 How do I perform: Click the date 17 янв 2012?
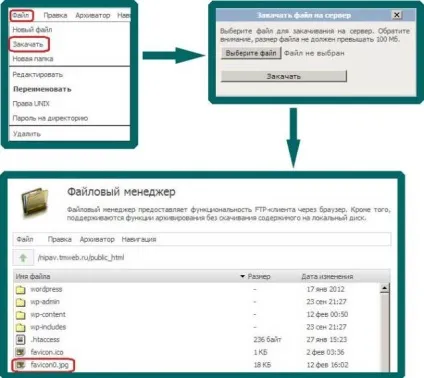[x=326, y=289]
